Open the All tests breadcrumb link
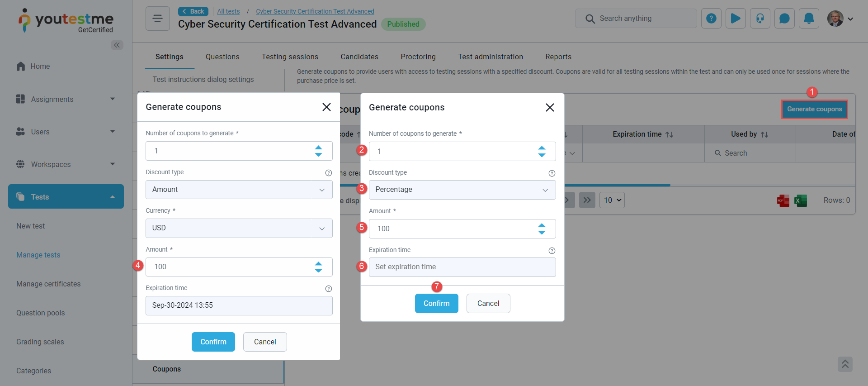Viewport: 868px width, 386px height. click(228, 11)
